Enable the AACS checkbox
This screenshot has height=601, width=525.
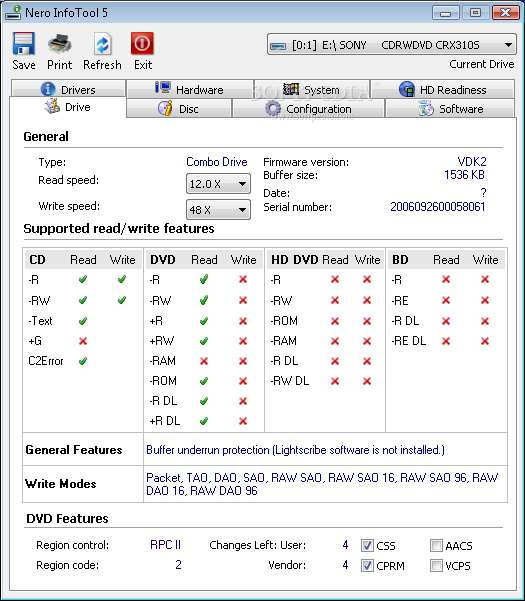click(436, 545)
